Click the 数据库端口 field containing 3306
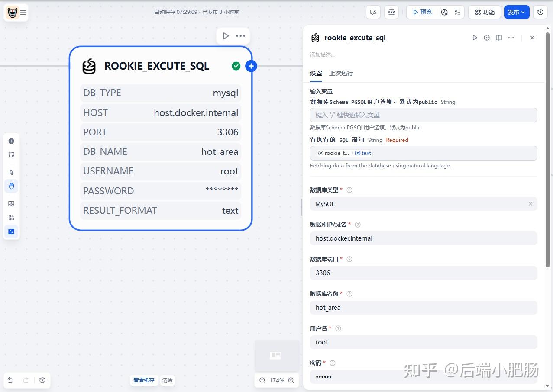The image size is (553, 392). click(423, 273)
